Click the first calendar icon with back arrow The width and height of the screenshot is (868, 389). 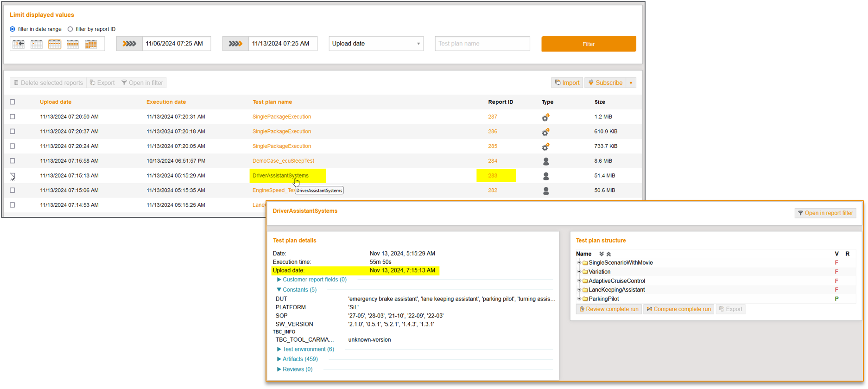tap(19, 44)
